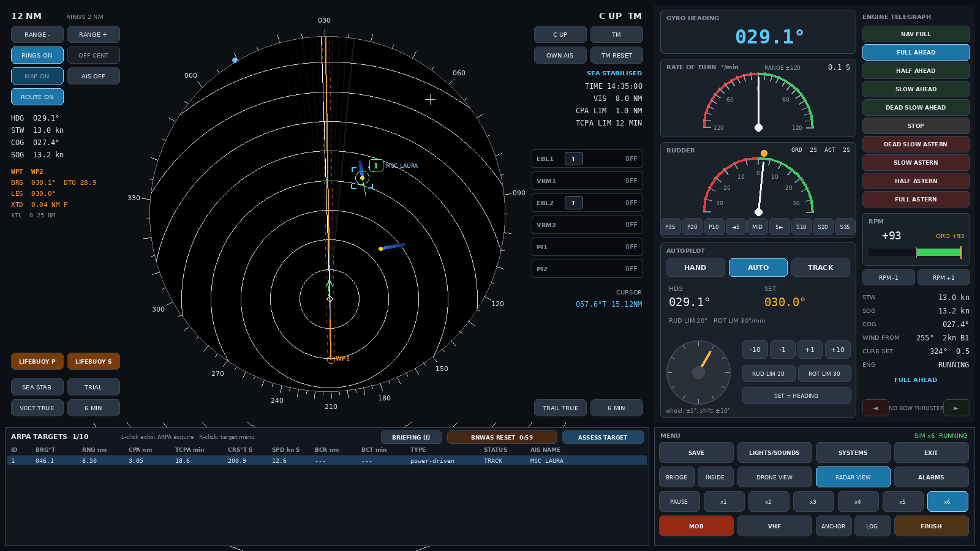Toggle ROUTE ON button
The height and width of the screenshot is (551, 980).
(x=37, y=97)
